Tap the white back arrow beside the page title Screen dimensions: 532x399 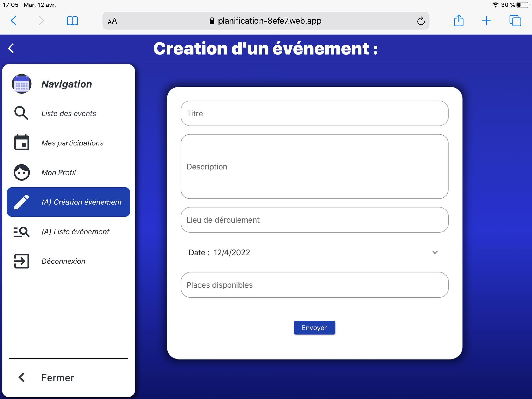(x=11, y=48)
